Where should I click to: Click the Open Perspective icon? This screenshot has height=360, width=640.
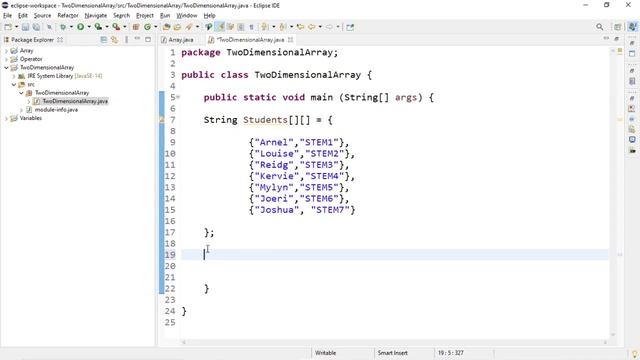pyautogui.click(x=618, y=27)
